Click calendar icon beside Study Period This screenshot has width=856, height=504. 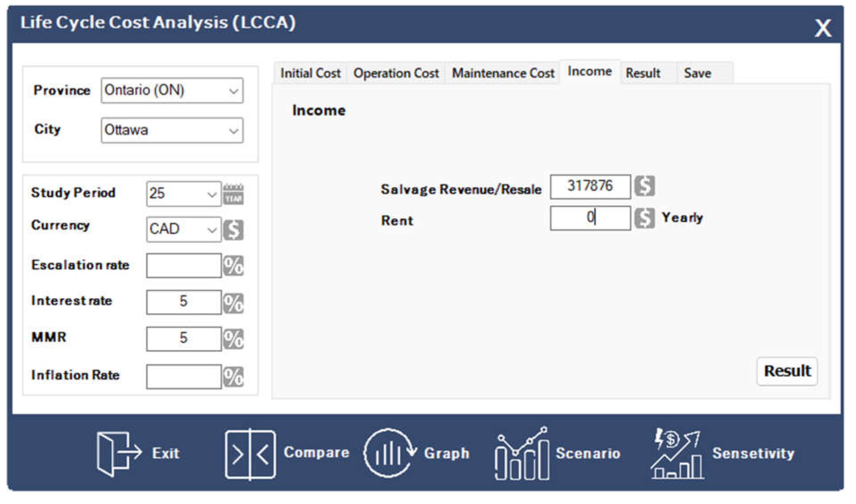(x=234, y=195)
